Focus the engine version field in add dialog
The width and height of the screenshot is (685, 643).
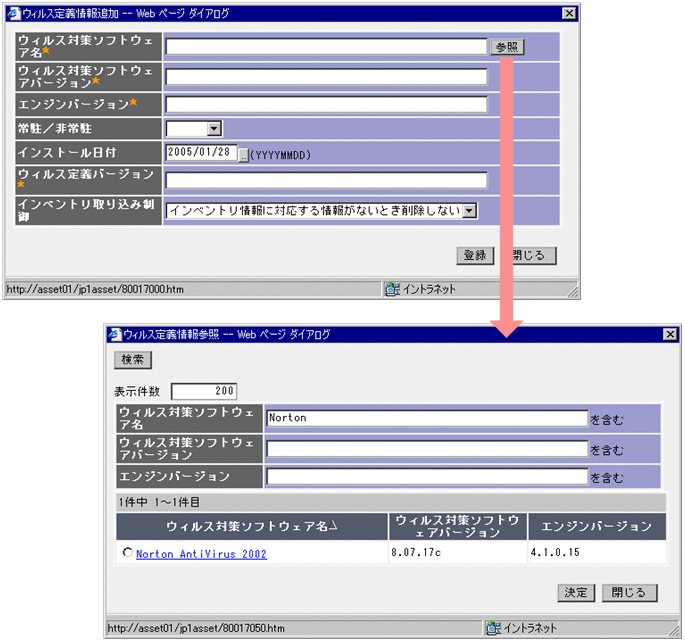pos(326,105)
